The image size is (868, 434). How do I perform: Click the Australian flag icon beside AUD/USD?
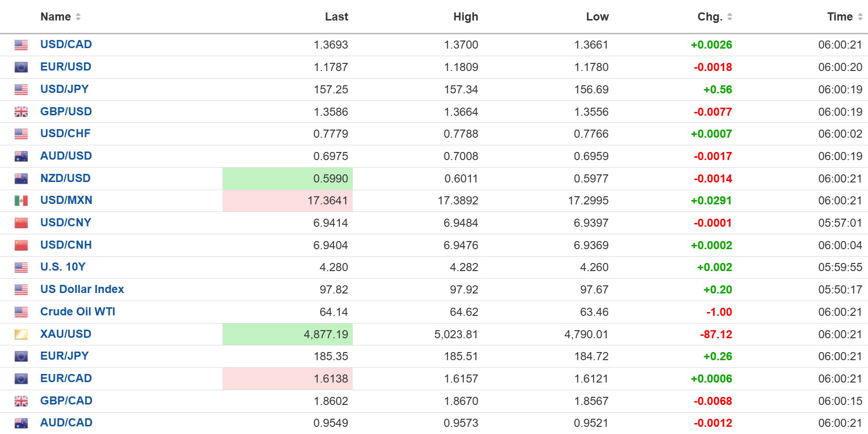click(x=21, y=156)
